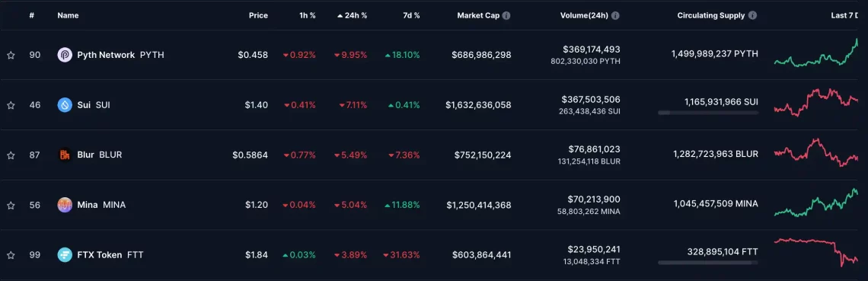Click the Pyth Network coin logo
The width and height of the screenshot is (868, 281).
click(x=65, y=55)
